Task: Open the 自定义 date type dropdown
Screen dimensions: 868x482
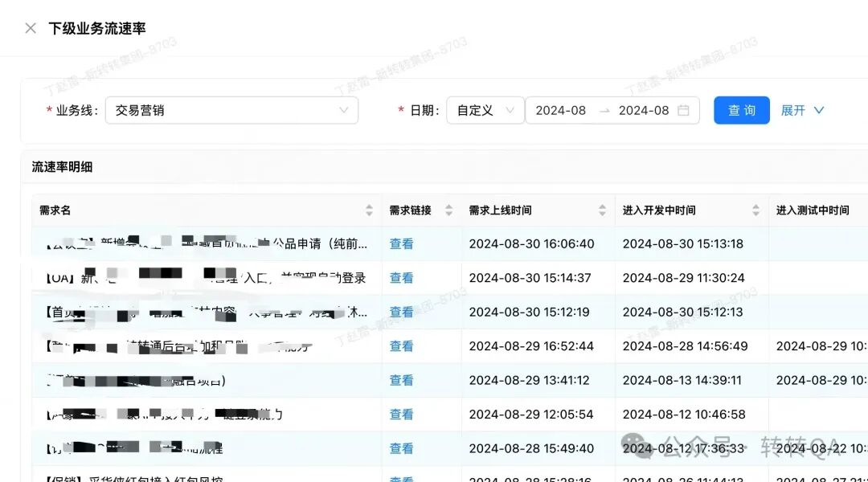Action: point(485,110)
